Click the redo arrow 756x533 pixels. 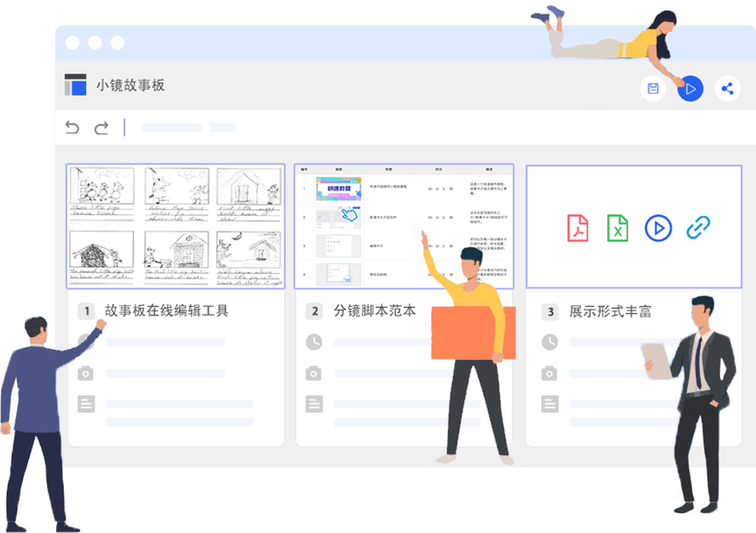(102, 128)
